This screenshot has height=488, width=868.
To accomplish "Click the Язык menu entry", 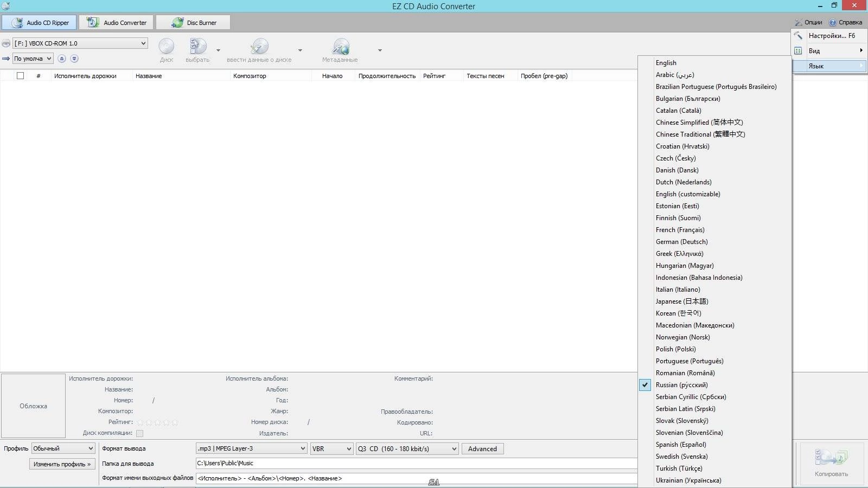I will tap(829, 66).
